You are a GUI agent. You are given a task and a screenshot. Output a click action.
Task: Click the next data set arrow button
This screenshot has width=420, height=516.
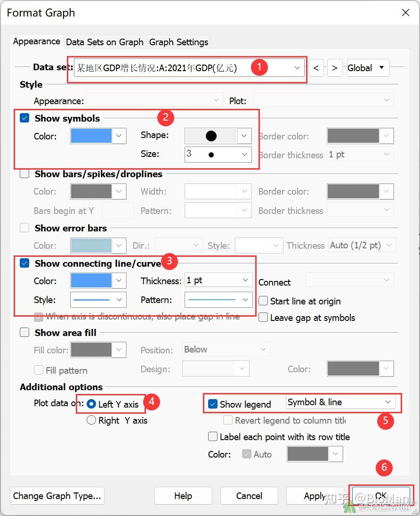point(335,68)
